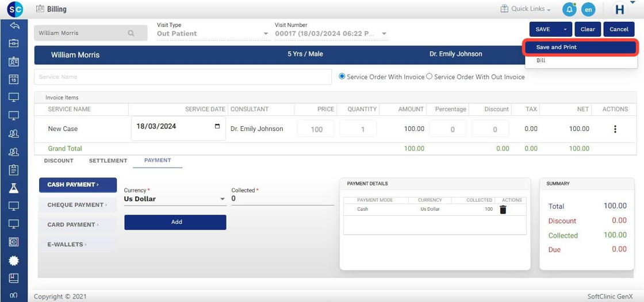Click the Clear button
644x302 pixels.
point(587,29)
